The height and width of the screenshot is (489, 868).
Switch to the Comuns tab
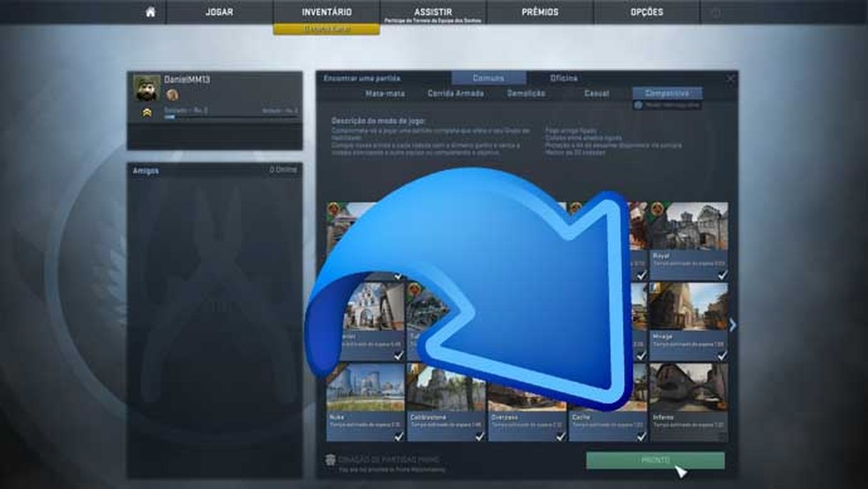(489, 78)
